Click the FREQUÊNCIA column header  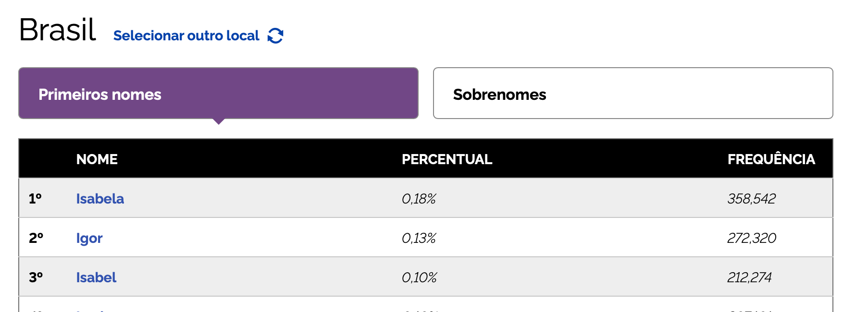771,159
